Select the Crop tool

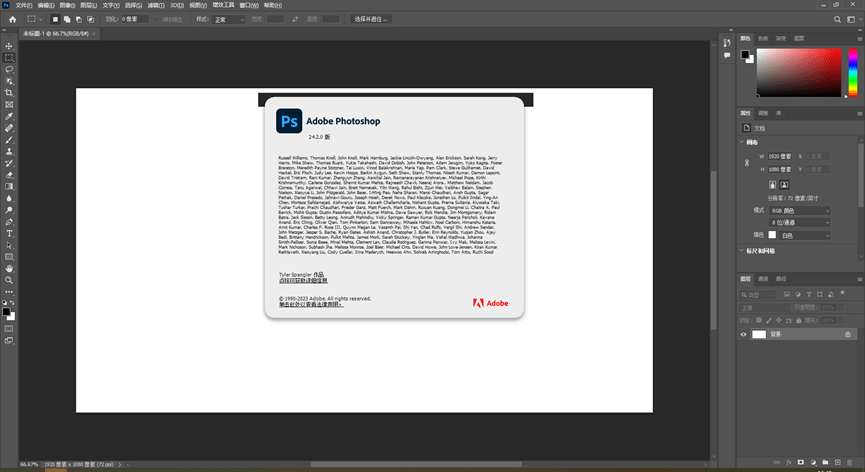[x=9, y=93]
